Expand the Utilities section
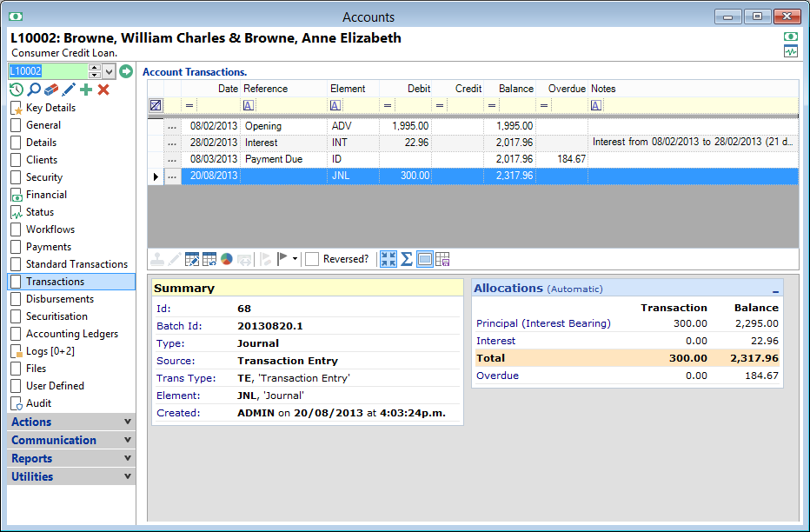This screenshot has width=810, height=532. (x=71, y=476)
